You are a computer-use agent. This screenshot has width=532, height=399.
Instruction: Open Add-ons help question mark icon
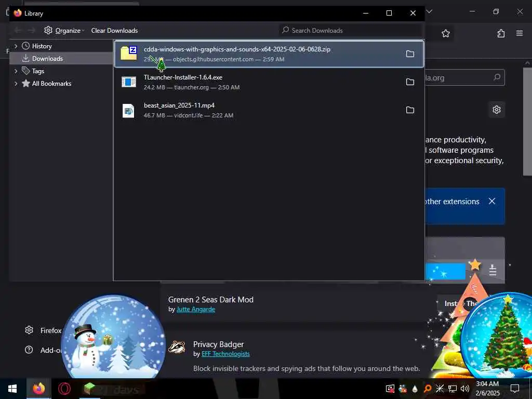[29, 350]
